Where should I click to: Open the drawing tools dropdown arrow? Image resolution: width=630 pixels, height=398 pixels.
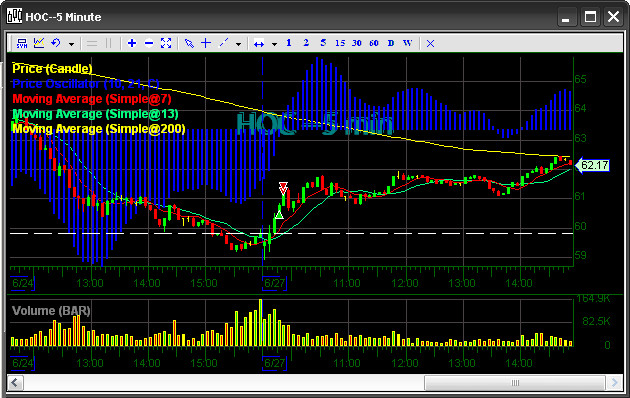[238, 44]
